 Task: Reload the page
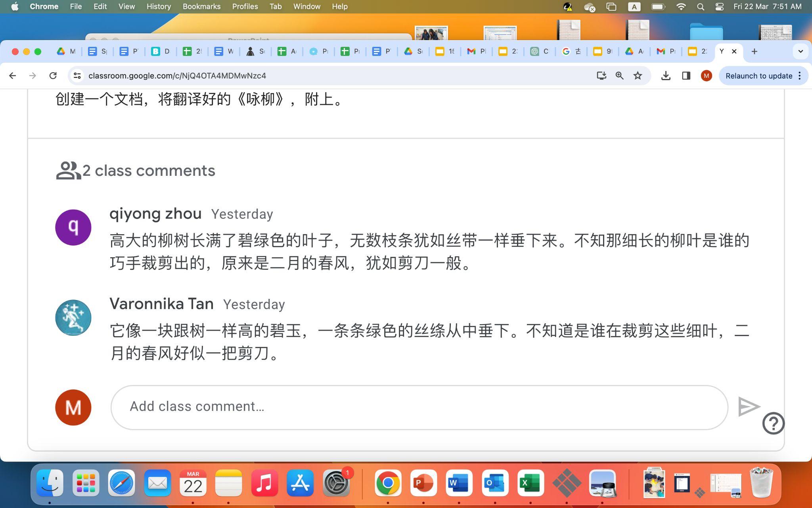pyautogui.click(x=53, y=76)
